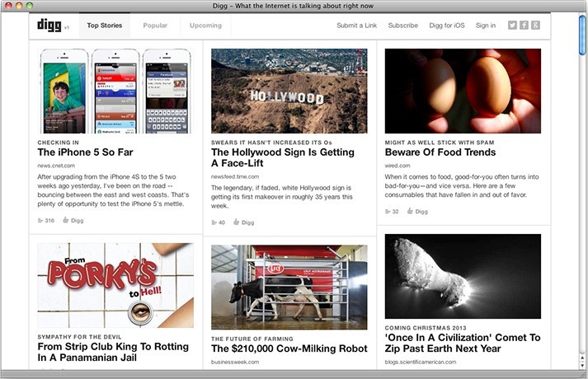Click the 40 digg count icon
This screenshot has width=588, height=379.
tap(214, 222)
